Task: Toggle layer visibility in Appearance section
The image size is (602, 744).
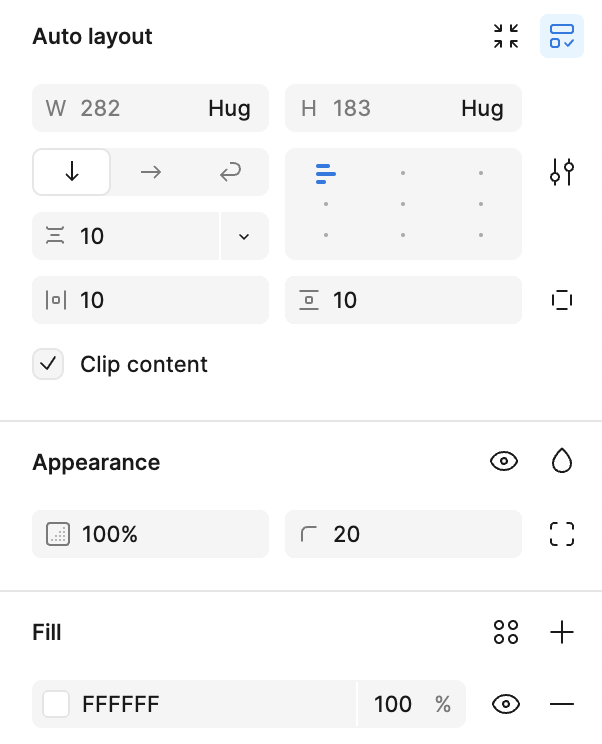Action: point(504,461)
